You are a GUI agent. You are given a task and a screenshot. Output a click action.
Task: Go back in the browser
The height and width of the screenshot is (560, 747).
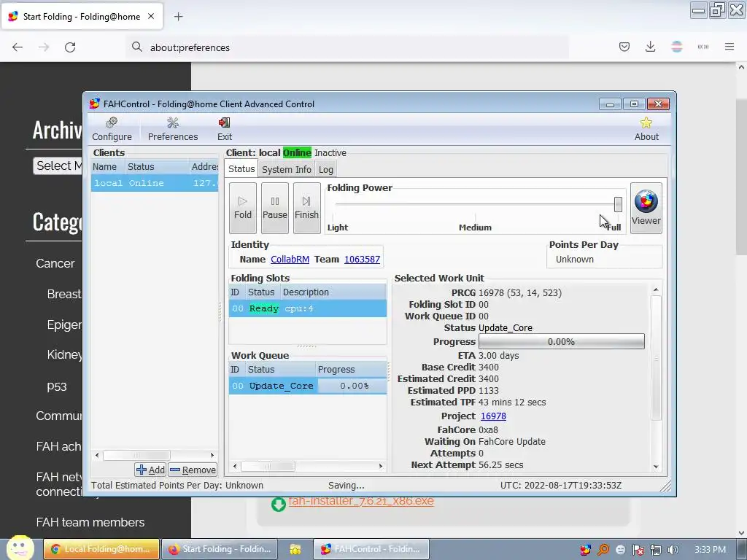tap(18, 47)
